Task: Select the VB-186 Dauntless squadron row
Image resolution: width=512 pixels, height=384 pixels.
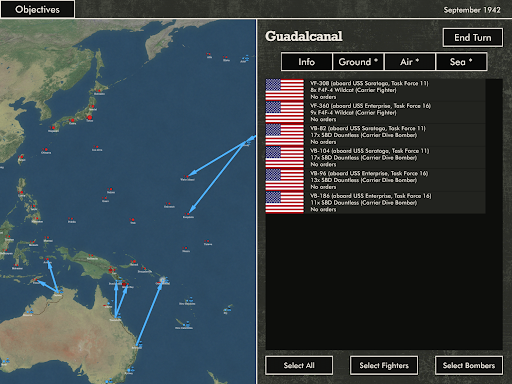Action: (x=375, y=202)
